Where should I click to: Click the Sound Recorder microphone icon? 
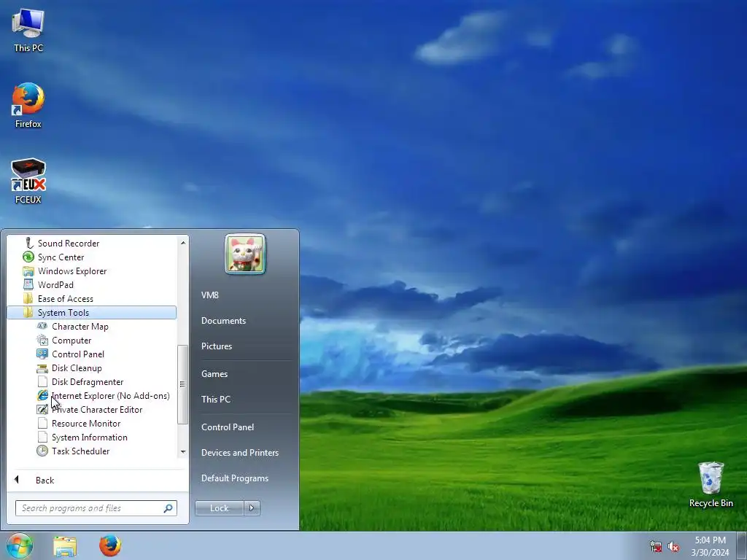(x=28, y=244)
